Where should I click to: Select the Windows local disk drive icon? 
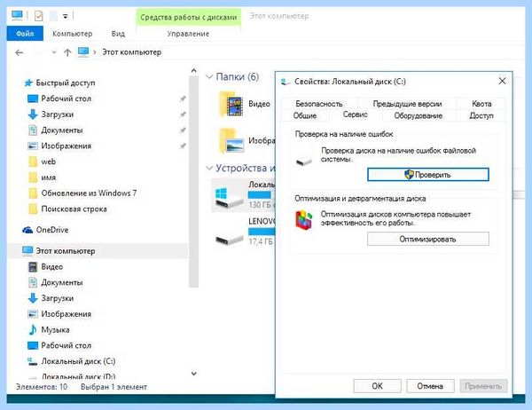(x=230, y=198)
